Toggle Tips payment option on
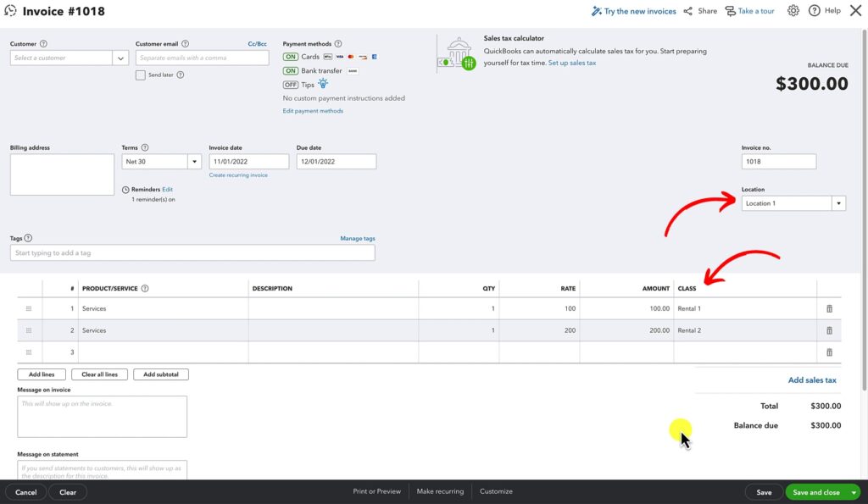 291,84
